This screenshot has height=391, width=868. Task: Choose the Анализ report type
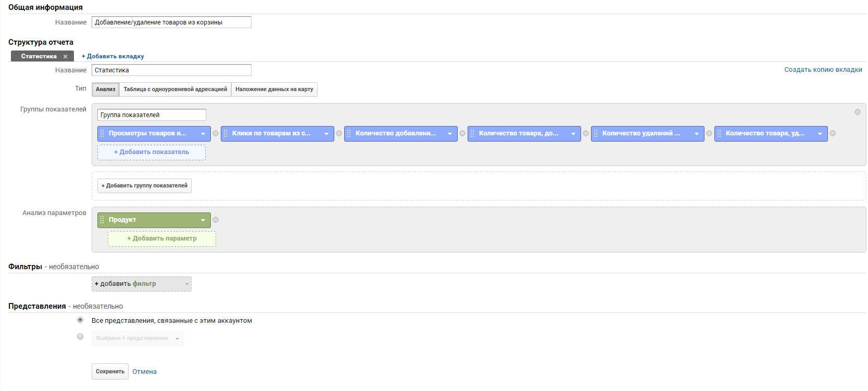click(x=106, y=90)
